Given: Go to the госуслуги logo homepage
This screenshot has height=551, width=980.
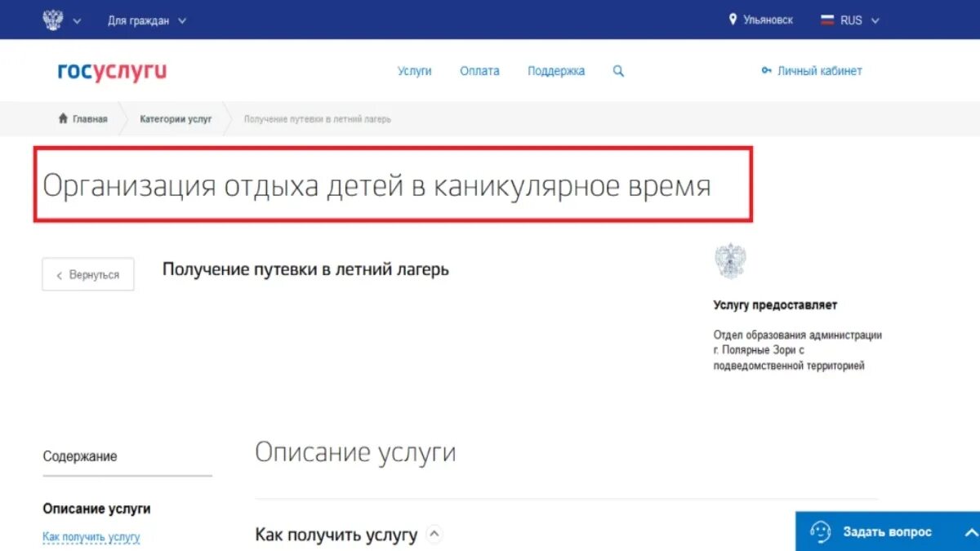Looking at the screenshot, I should pyautogui.click(x=112, y=71).
